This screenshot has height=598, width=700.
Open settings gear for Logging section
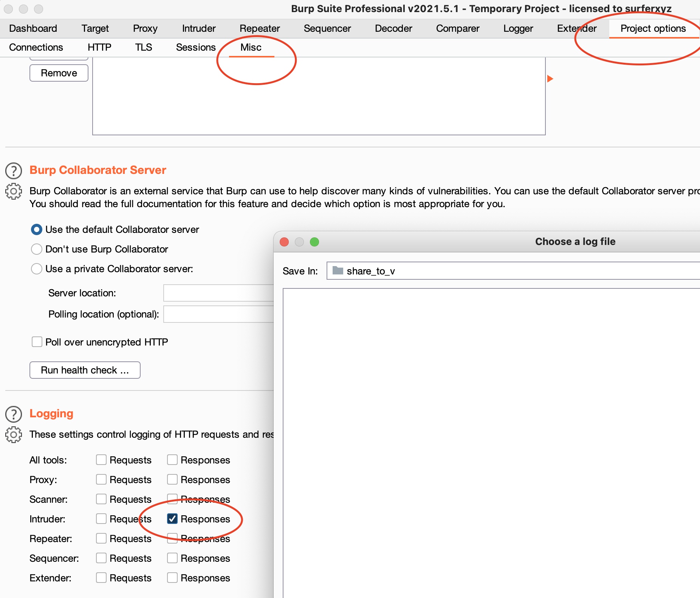14,435
